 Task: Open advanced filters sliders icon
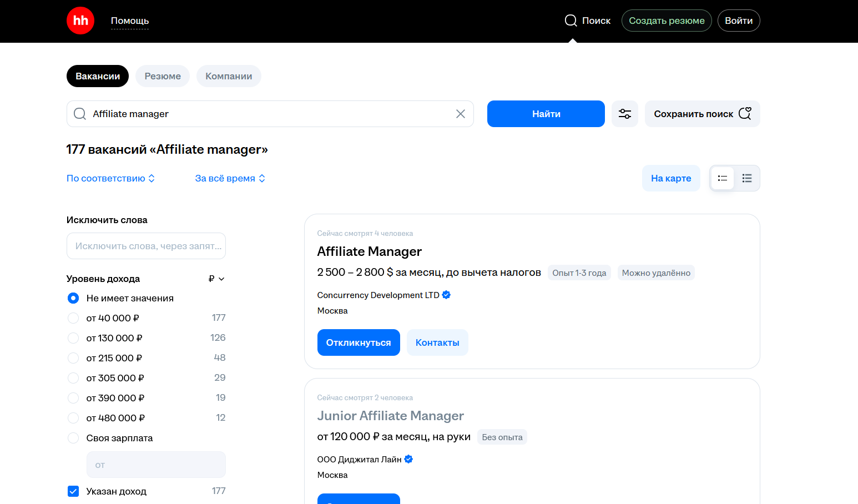click(x=625, y=114)
